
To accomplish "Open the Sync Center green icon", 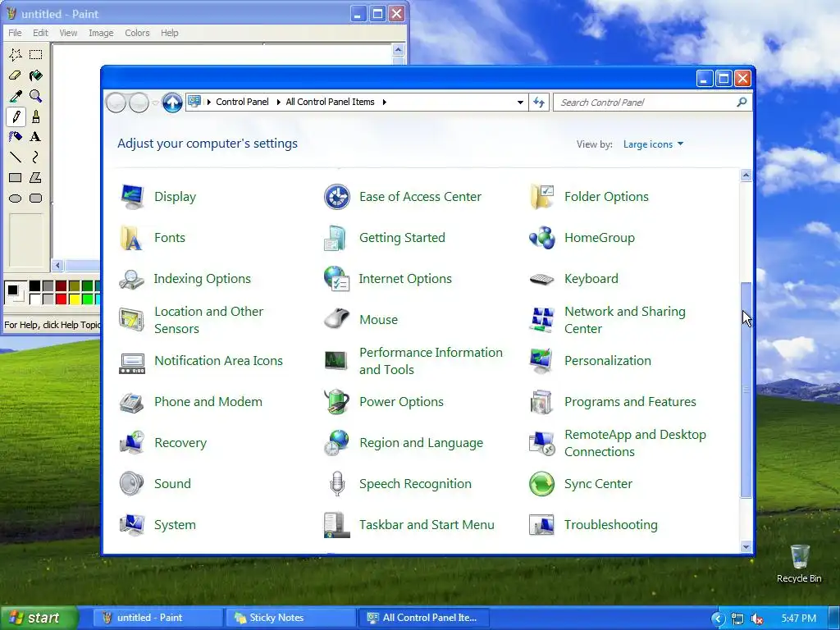I will coord(541,484).
